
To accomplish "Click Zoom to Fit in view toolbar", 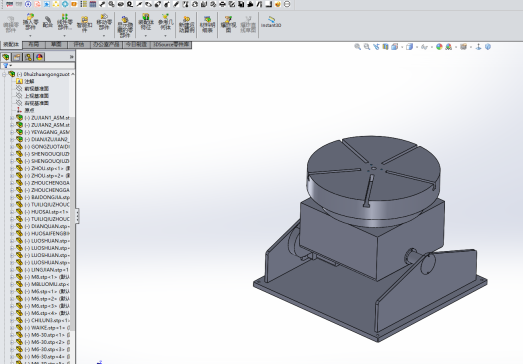I will pyautogui.click(x=358, y=47).
